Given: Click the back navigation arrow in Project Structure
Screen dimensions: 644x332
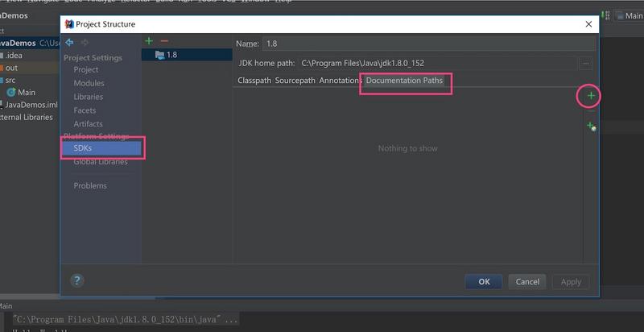Looking at the screenshot, I should click(69, 43).
